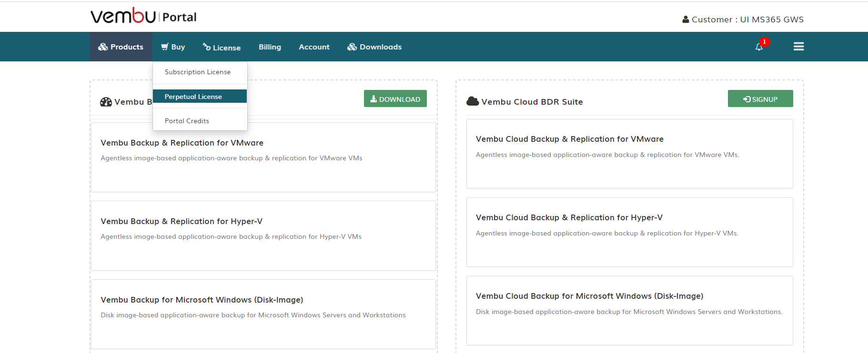868x353 pixels.
Task: Open Vembu Backup & Replication for VMware
Action: click(x=263, y=157)
